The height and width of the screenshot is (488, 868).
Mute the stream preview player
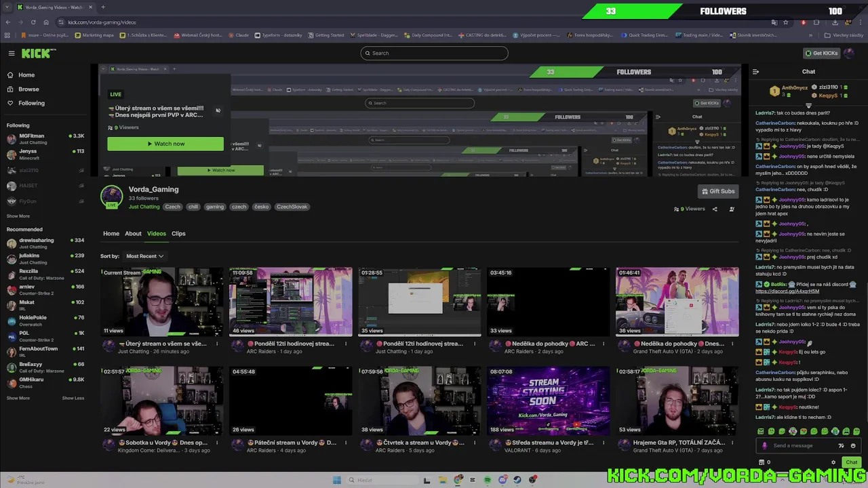coord(218,110)
